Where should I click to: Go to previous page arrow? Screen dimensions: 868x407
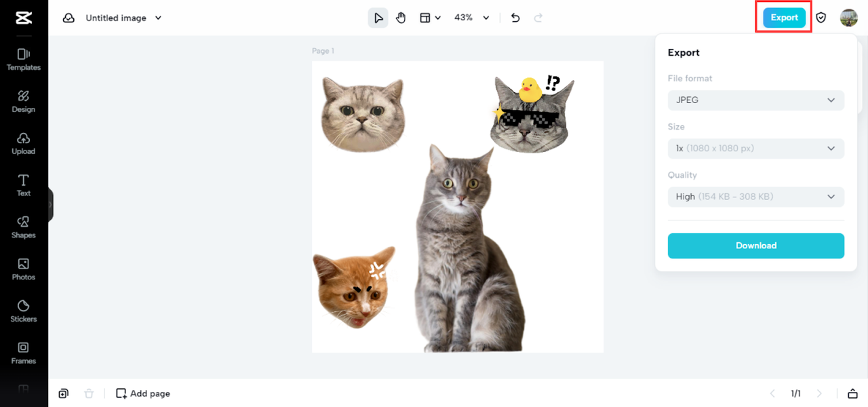pos(772,393)
